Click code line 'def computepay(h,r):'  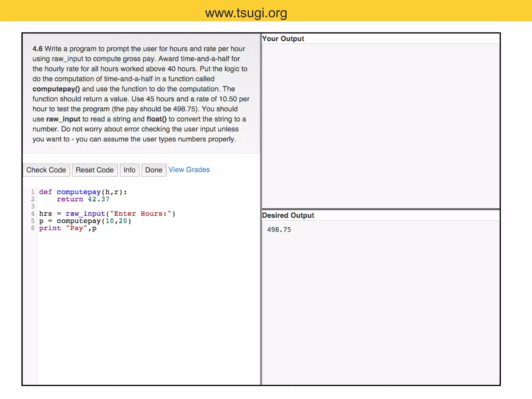(x=83, y=192)
